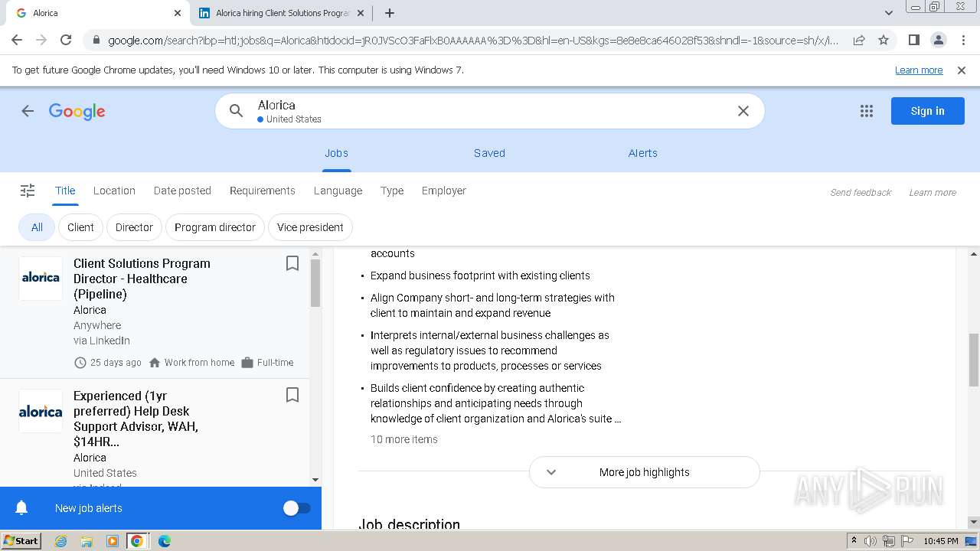This screenshot has width=980, height=551.
Task: Open the Location filter
Action: click(x=114, y=191)
